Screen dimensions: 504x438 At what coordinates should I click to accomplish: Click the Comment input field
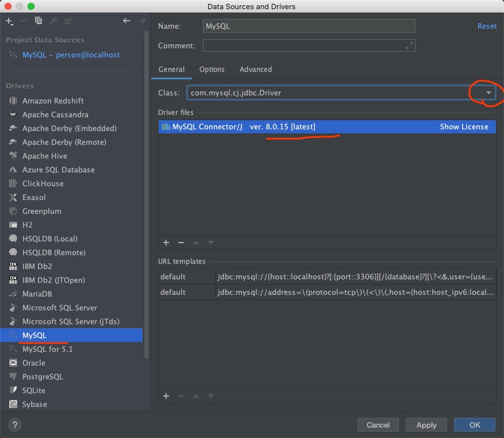click(309, 45)
